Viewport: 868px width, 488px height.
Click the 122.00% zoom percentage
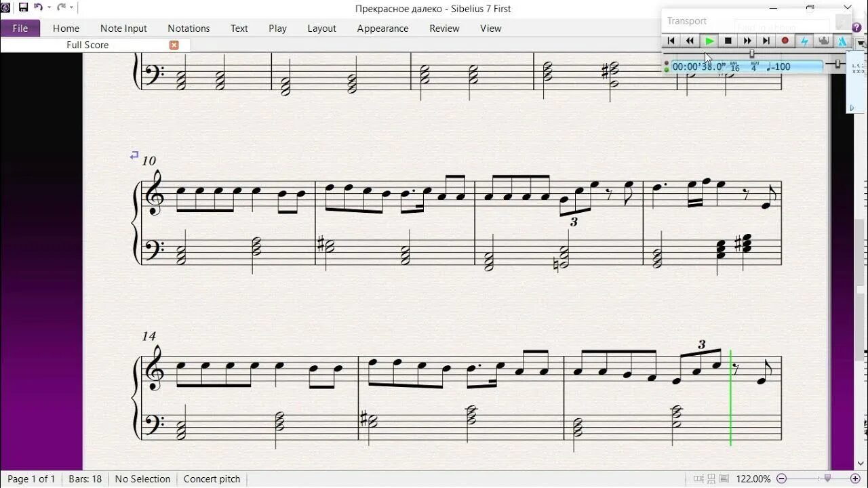point(753,479)
